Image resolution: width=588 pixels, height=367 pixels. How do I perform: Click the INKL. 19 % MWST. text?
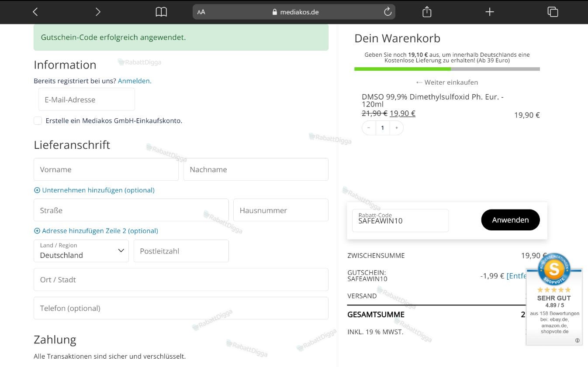pos(375,332)
